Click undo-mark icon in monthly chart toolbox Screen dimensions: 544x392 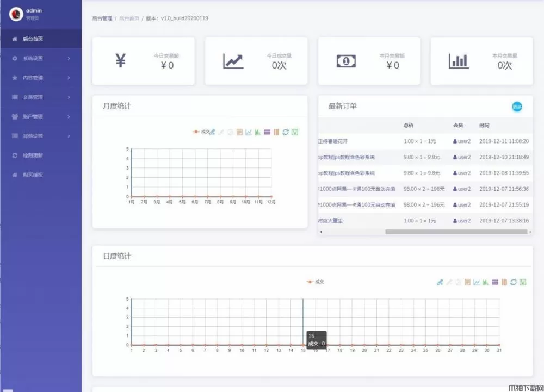point(221,132)
